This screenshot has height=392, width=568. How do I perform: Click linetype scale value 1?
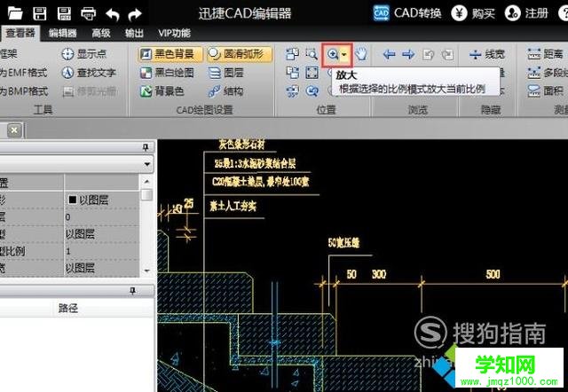click(x=68, y=251)
